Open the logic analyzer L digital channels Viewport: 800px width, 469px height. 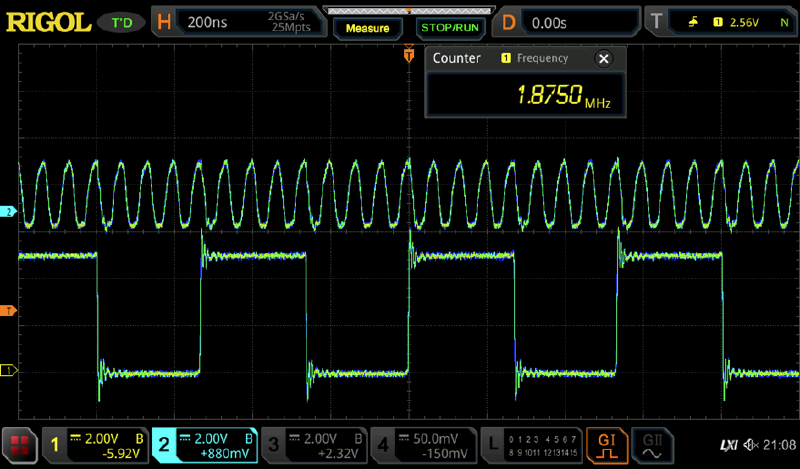[x=530, y=444]
